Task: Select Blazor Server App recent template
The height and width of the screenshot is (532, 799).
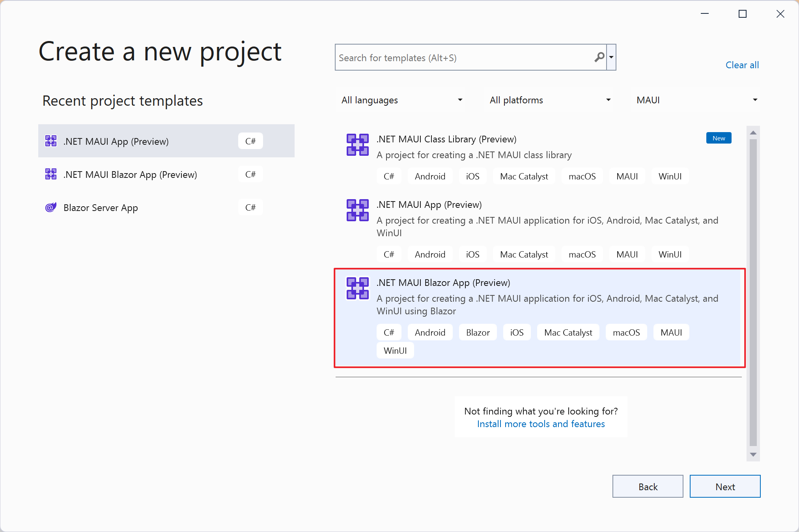Action: [x=101, y=208]
